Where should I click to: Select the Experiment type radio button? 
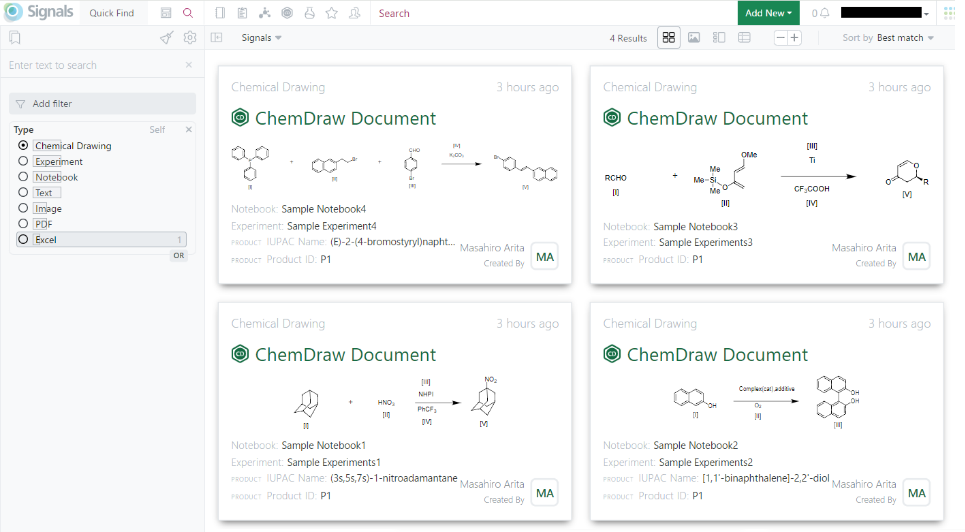pyautogui.click(x=23, y=161)
